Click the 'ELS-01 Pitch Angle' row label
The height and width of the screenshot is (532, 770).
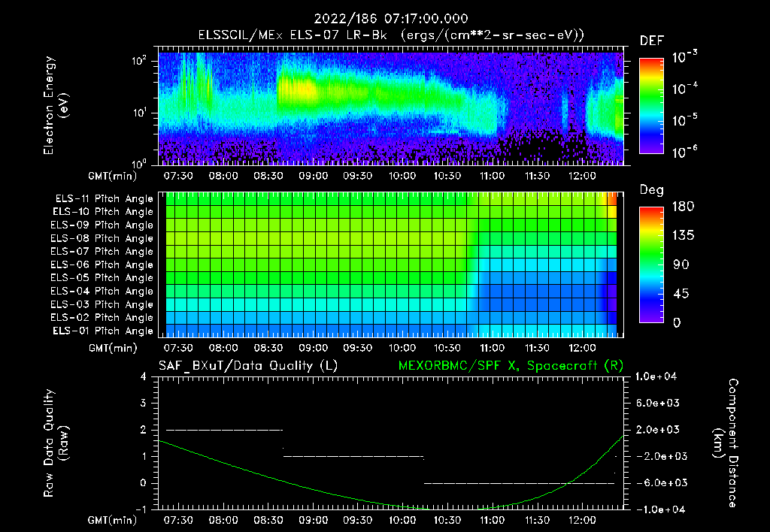[x=103, y=331]
